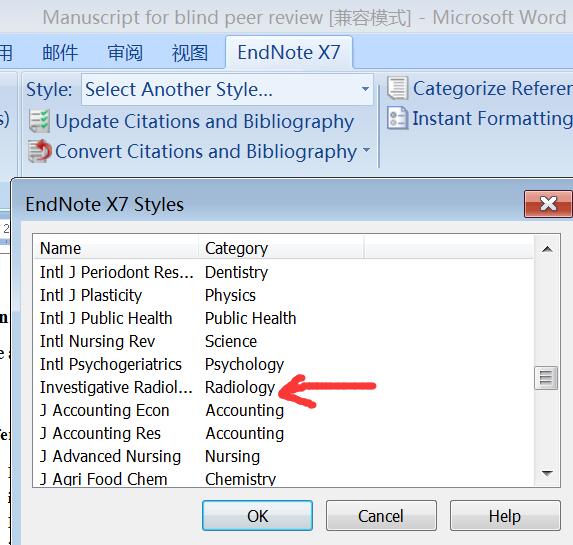Close the EndNote X7 Styles dialog
573x545 pixels.
point(548,204)
